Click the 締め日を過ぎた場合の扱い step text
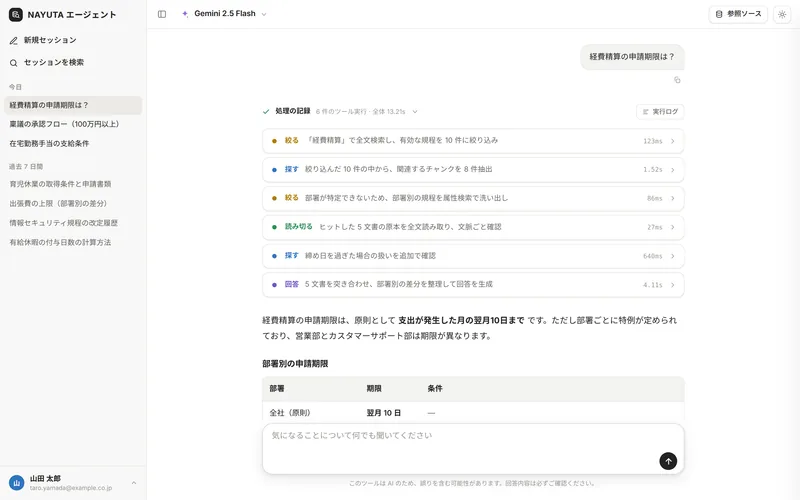This screenshot has width=800, height=500. point(370,256)
